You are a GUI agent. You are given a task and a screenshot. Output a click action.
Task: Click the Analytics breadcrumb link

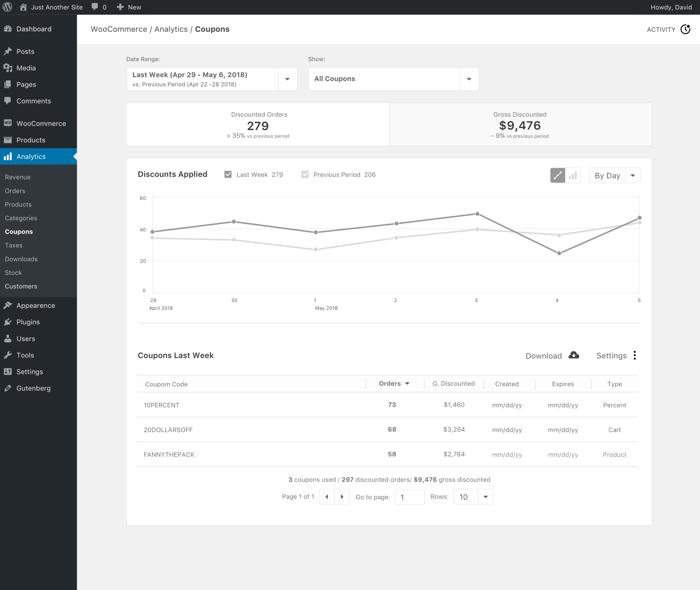tap(171, 29)
